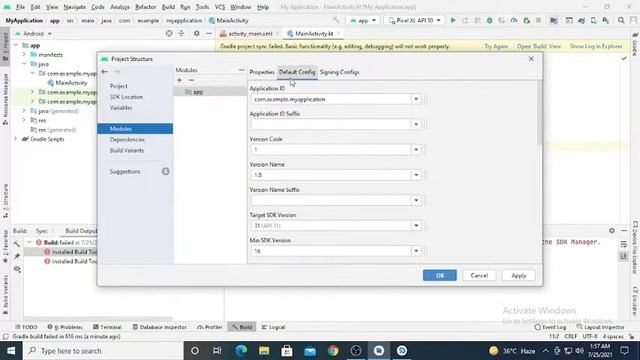Open the Target SDK Version dropdown arrow
640x360 pixels.
pos(416,226)
